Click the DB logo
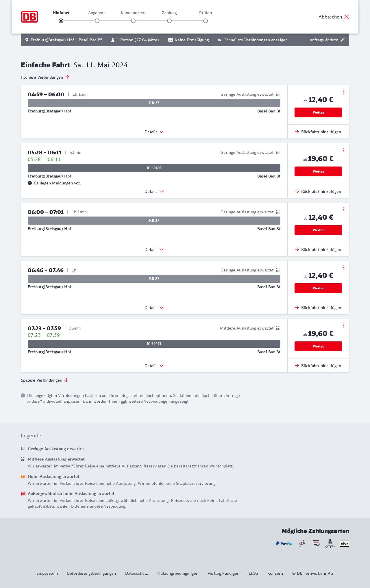370x588 pixels. (x=29, y=17)
